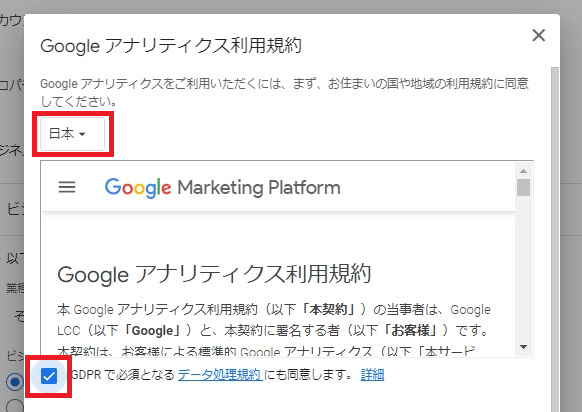Image resolution: width=582 pixels, height=412 pixels.
Task: Click the dialog's outer vertical scrollbar
Action: pyautogui.click(x=555, y=238)
